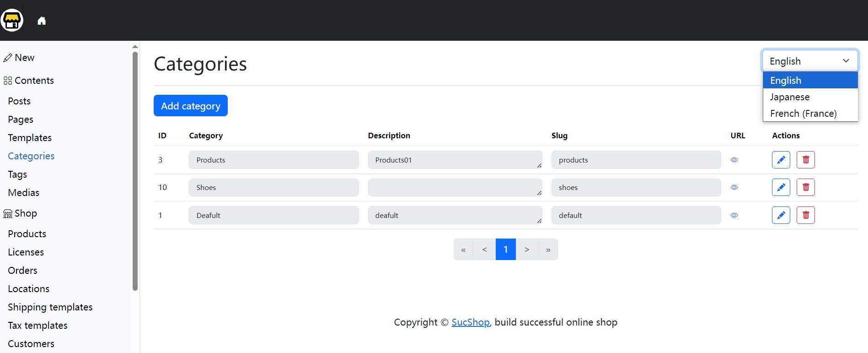This screenshot has height=353, width=868.
Task: Go to Orders in the Shop menu
Action: [x=22, y=271]
